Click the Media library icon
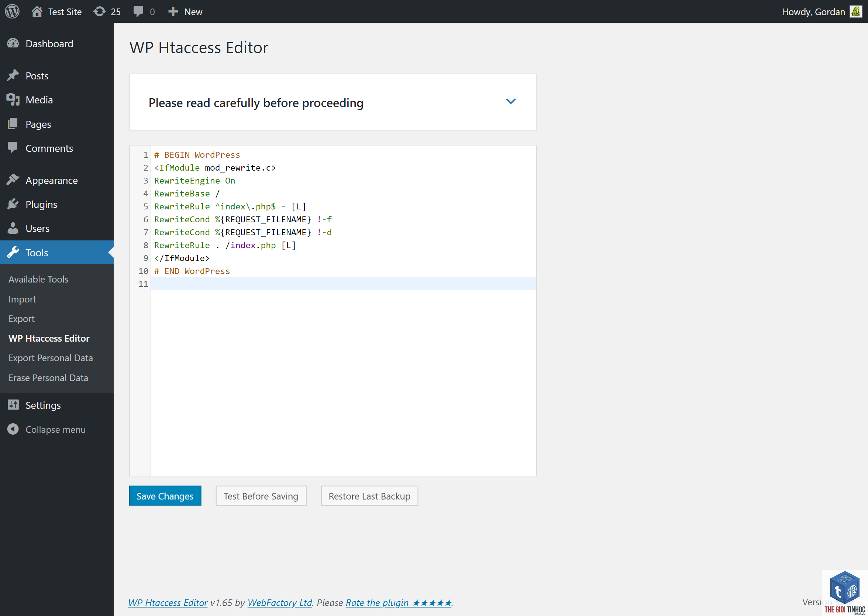 coord(13,99)
